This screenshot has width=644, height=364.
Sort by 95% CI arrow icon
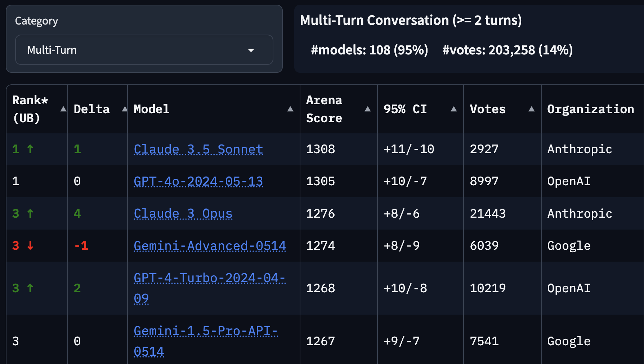tap(453, 109)
